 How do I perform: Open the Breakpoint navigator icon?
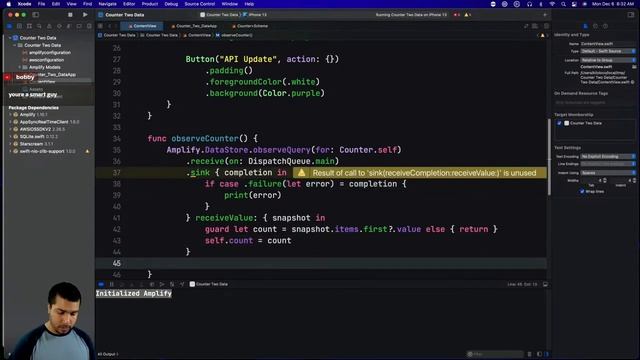coord(79,26)
